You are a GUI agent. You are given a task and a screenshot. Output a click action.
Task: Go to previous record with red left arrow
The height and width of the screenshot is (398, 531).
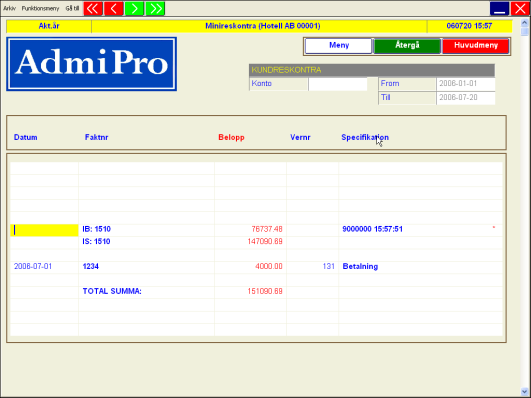tap(114, 8)
